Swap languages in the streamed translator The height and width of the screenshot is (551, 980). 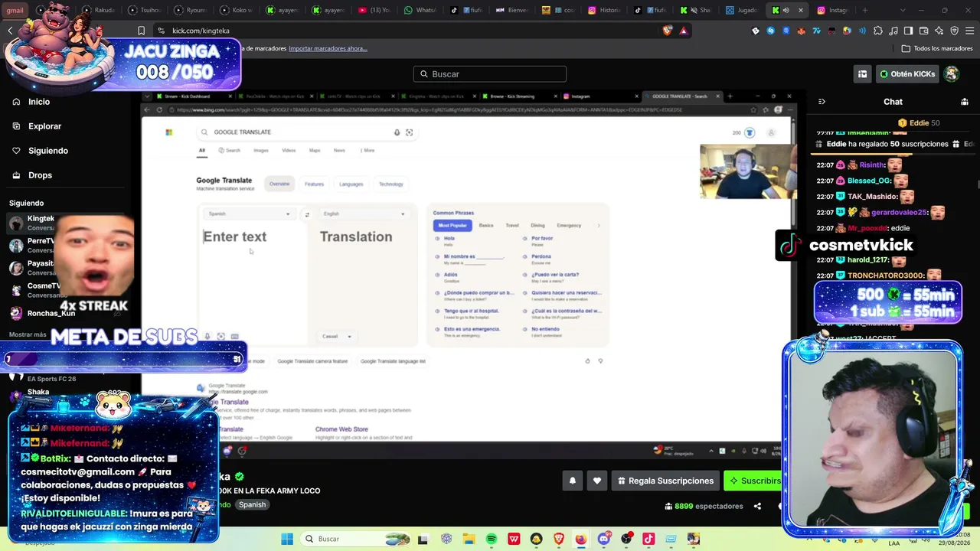point(307,214)
